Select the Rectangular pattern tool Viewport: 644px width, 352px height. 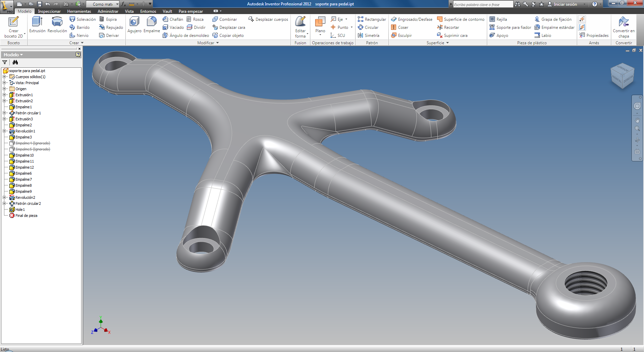click(372, 19)
